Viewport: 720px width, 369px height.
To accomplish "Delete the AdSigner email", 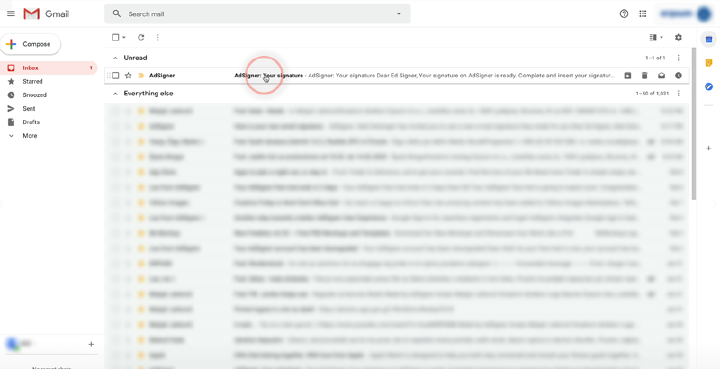I will tap(644, 75).
